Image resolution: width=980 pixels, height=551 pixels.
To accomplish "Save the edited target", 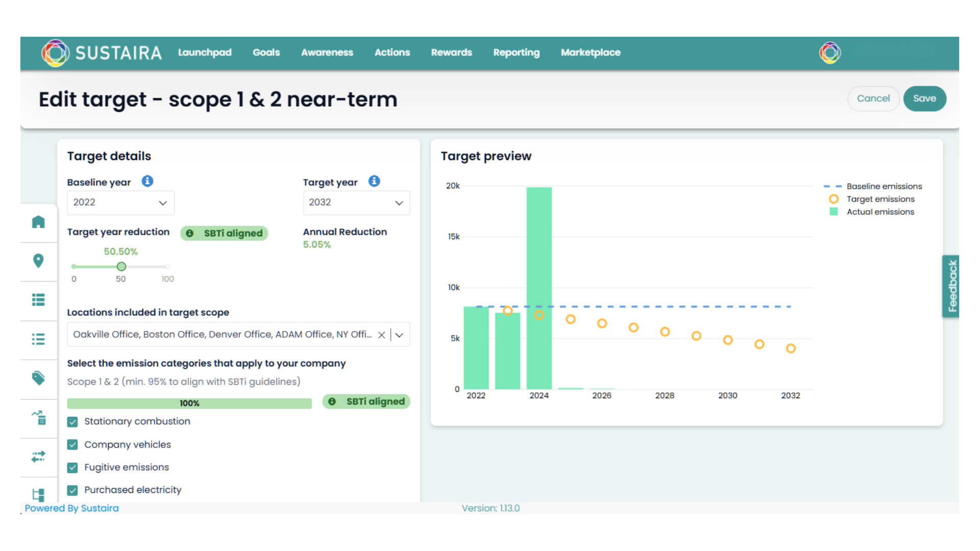I will [x=925, y=98].
